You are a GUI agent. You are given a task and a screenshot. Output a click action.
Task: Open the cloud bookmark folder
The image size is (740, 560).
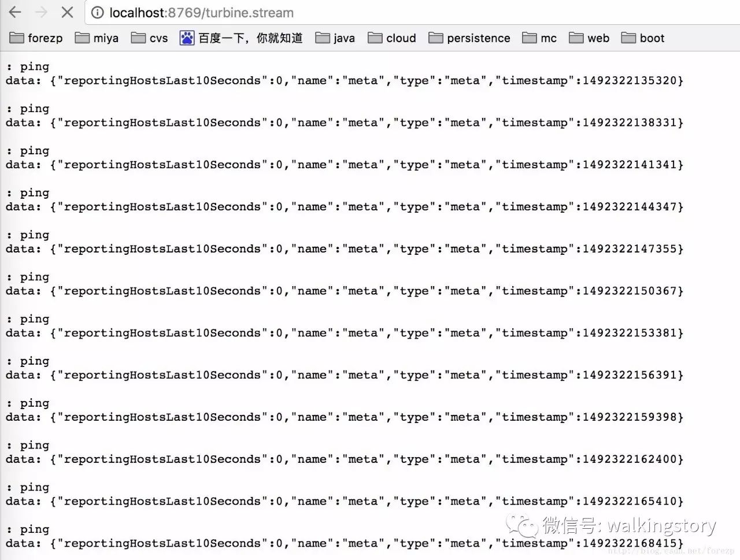[x=392, y=38]
